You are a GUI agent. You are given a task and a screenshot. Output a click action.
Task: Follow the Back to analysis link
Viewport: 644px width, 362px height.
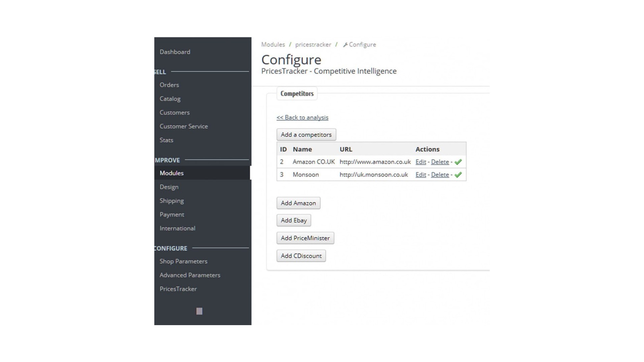(x=302, y=117)
